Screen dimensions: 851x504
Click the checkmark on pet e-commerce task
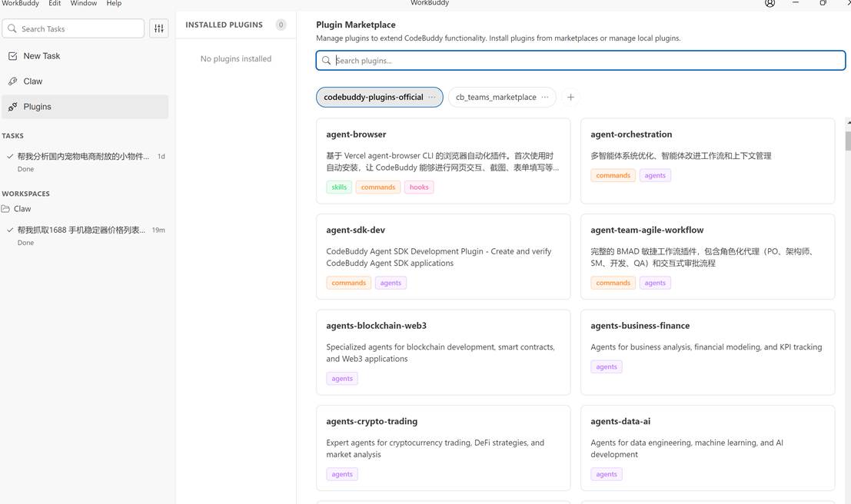click(x=10, y=156)
